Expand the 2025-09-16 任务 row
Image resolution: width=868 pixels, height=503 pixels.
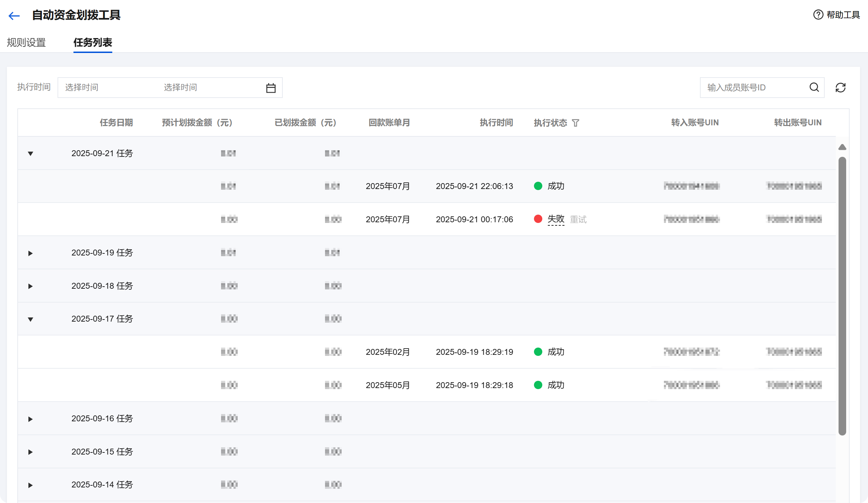[30, 419]
